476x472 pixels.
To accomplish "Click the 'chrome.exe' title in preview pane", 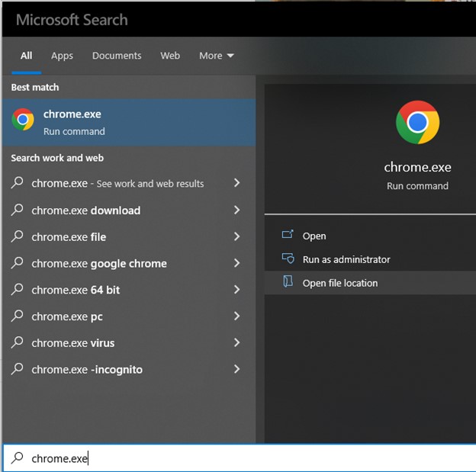I will (x=417, y=167).
